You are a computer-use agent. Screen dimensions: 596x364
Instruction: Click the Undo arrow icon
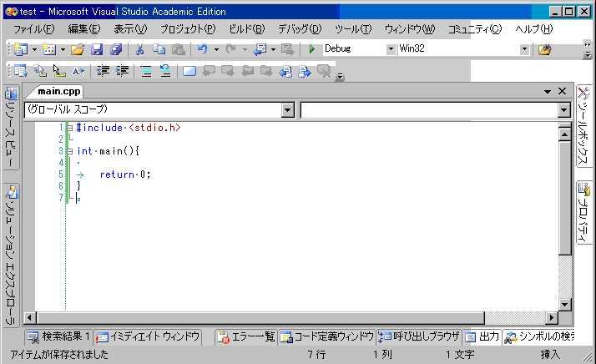click(202, 49)
